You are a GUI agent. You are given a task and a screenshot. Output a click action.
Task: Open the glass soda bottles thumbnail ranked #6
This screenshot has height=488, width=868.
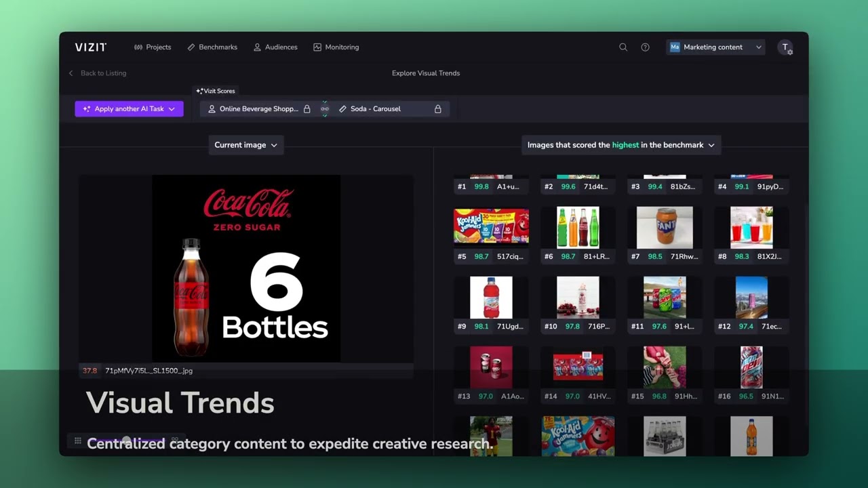[578, 228]
